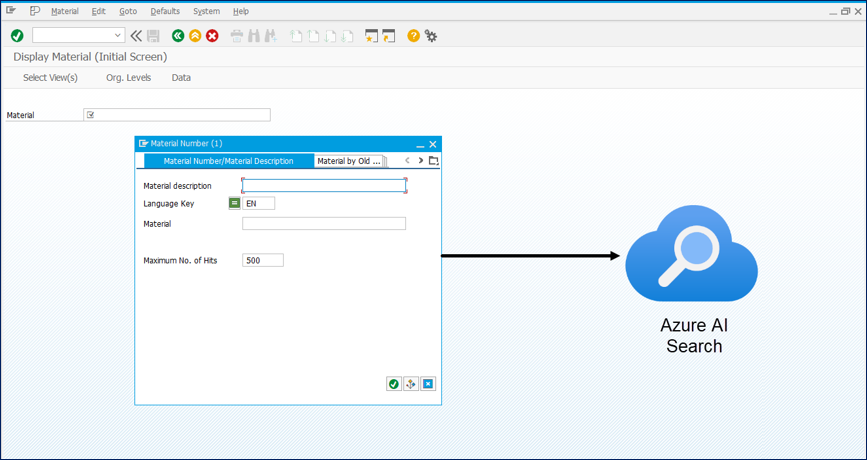867x460 pixels.
Task: Click the green Back icon
Action: click(x=177, y=36)
